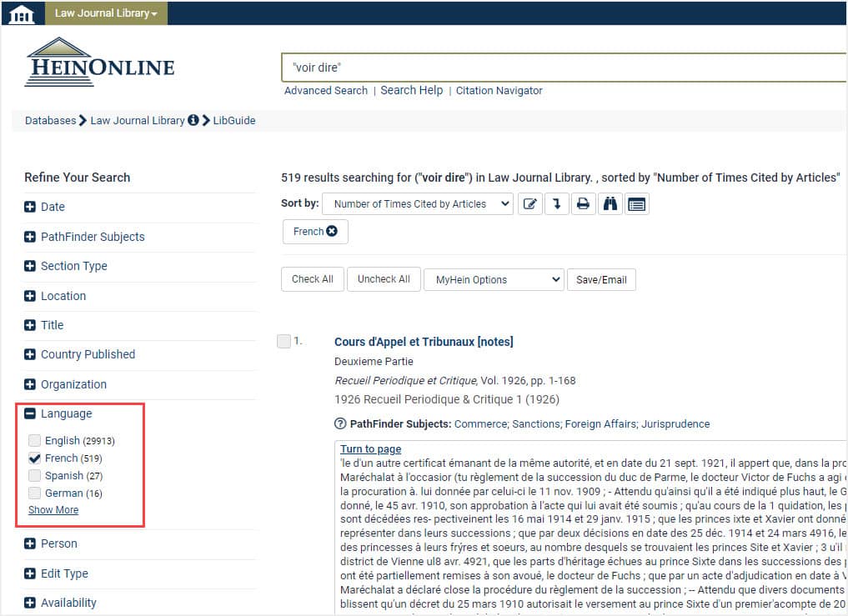Expand the Availability filter
Screen dimensions: 848x616
click(x=30, y=603)
